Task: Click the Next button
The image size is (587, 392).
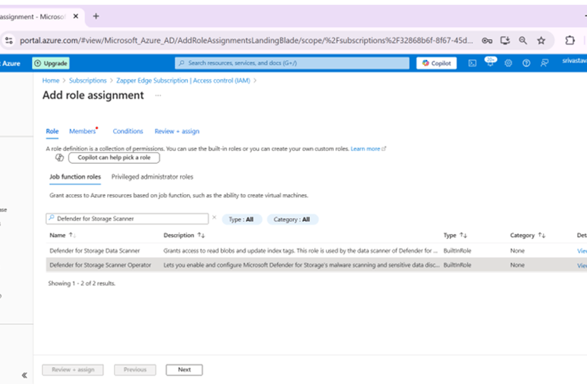Action: coord(184,370)
